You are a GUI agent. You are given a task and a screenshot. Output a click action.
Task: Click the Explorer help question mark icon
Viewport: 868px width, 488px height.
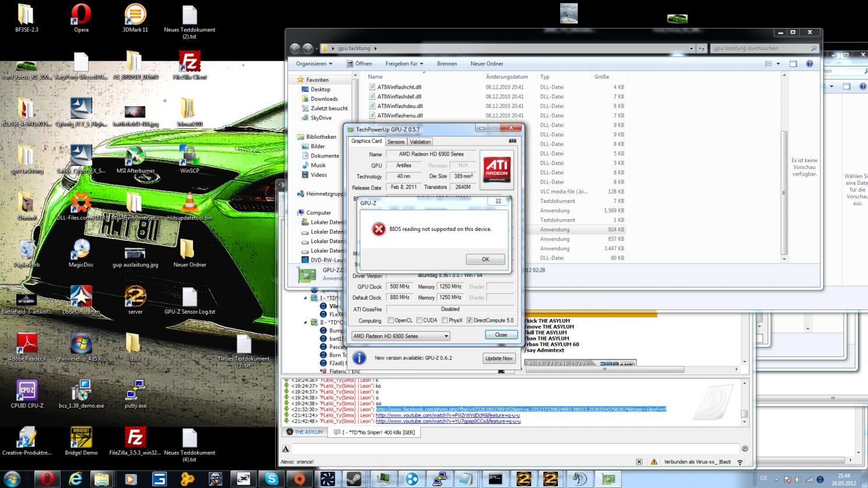(x=809, y=64)
